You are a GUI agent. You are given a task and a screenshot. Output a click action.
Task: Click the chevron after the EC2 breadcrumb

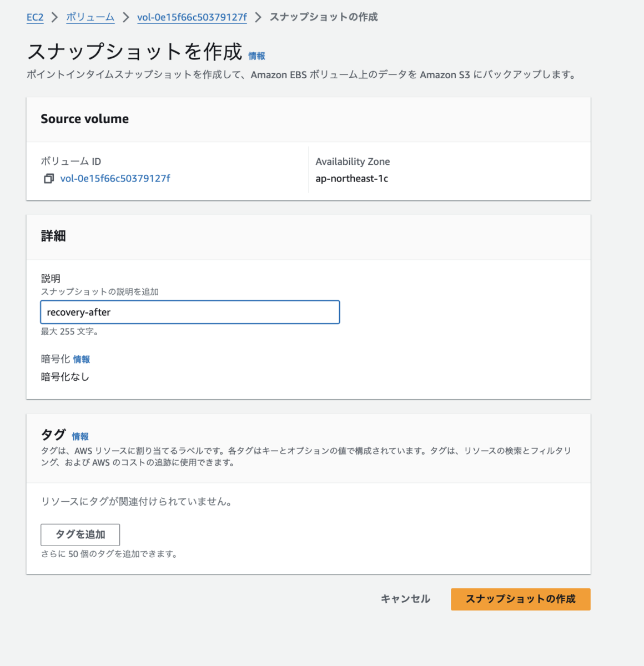(x=54, y=17)
